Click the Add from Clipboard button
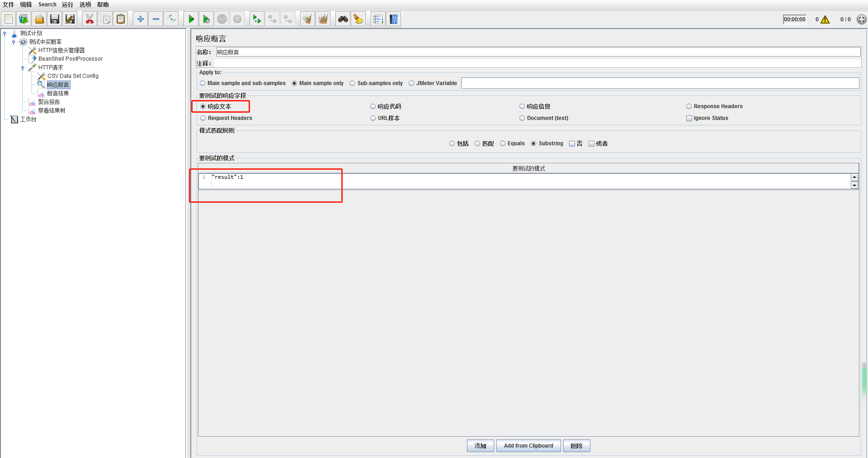Screen dimensions: 868x458 click(x=528, y=446)
